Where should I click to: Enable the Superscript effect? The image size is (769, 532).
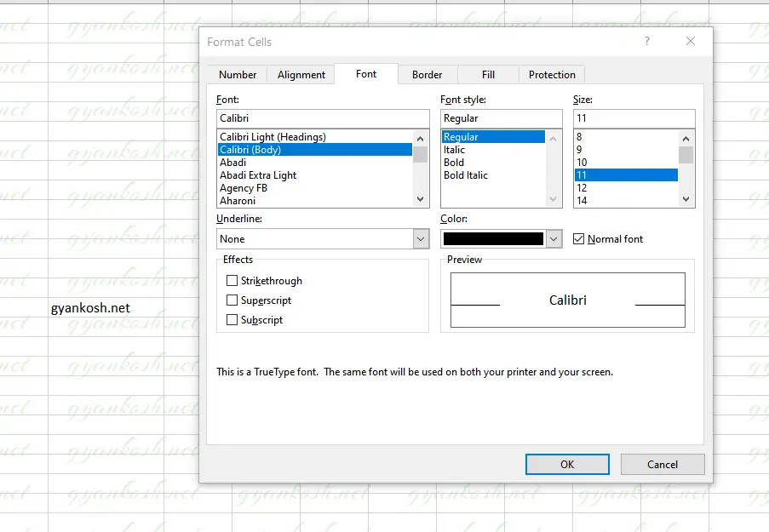(232, 300)
